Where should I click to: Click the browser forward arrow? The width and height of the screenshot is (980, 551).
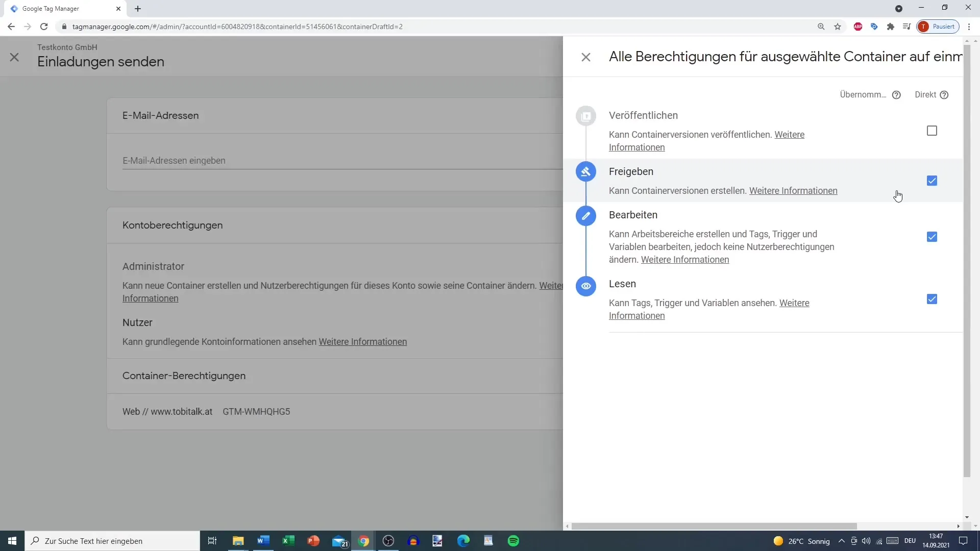28,27
